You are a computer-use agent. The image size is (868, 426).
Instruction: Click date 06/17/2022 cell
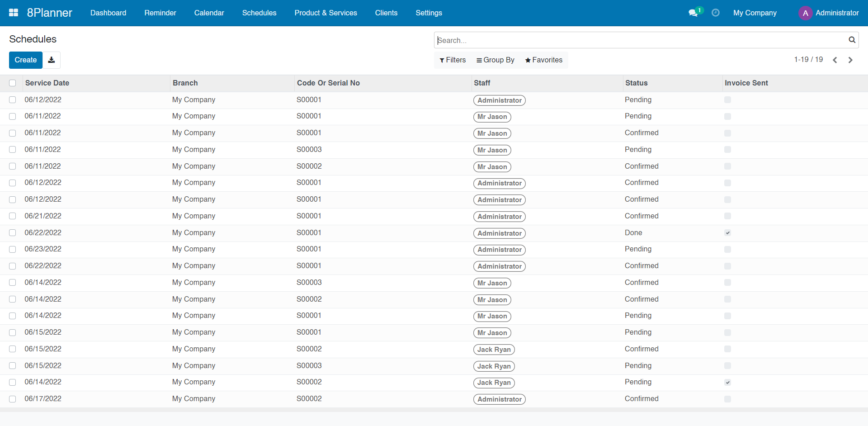click(x=43, y=398)
